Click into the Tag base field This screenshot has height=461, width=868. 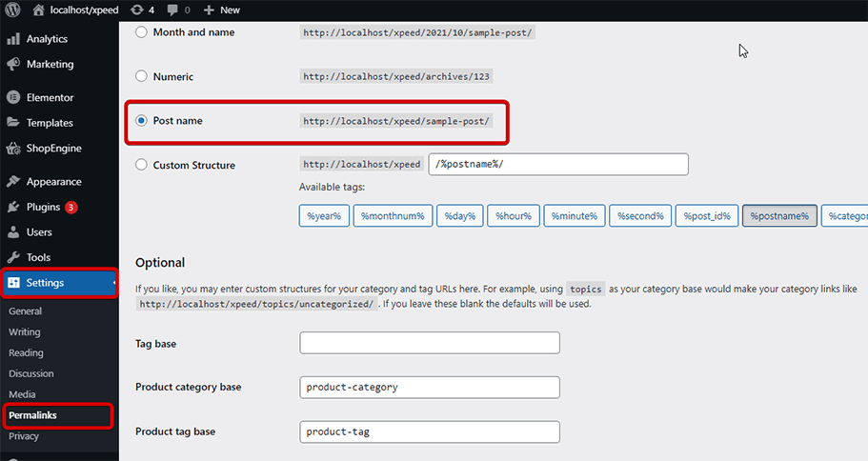tap(429, 343)
